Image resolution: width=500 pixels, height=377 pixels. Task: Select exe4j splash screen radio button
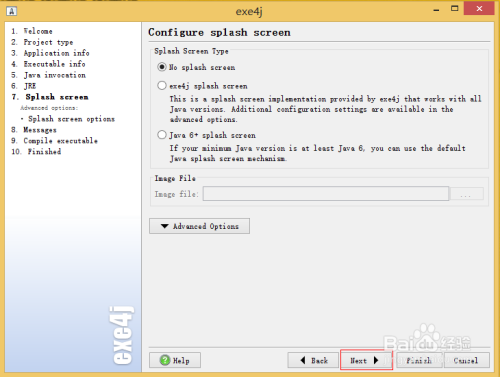click(x=162, y=86)
